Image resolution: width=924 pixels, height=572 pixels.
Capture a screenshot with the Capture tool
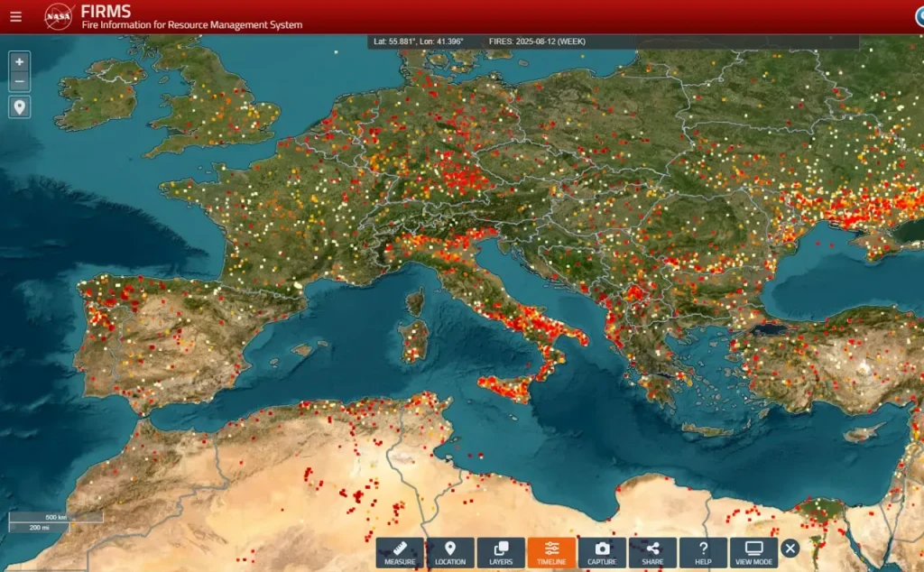(602, 552)
